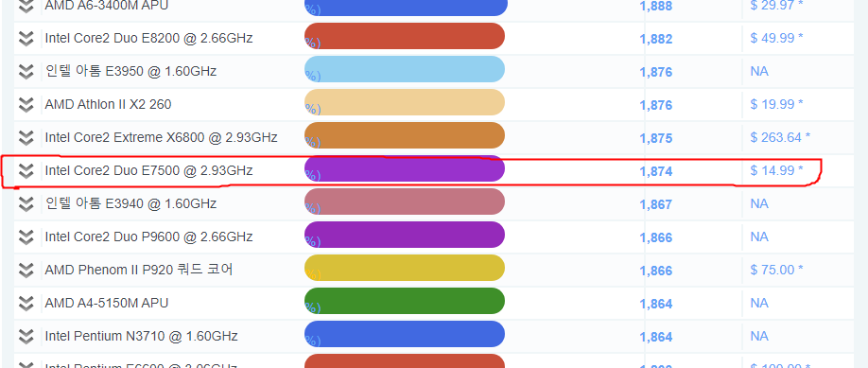
Task: Click the NA price for Pentium N3710
Action: (759, 336)
